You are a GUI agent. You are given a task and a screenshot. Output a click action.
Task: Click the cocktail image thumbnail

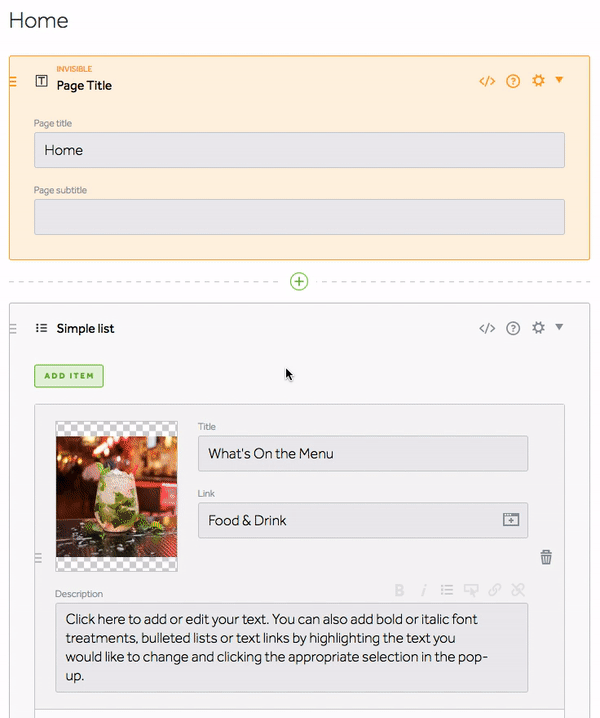(117, 496)
